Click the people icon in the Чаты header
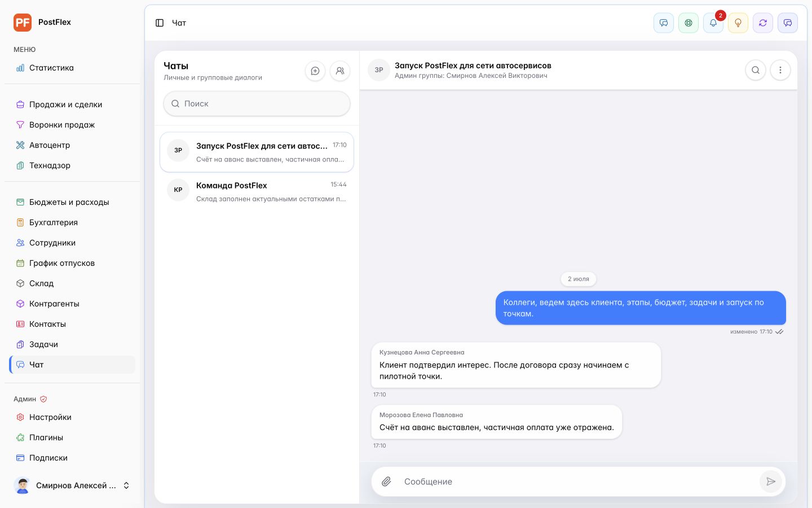Screen dimensions: 812x508 click(340, 71)
